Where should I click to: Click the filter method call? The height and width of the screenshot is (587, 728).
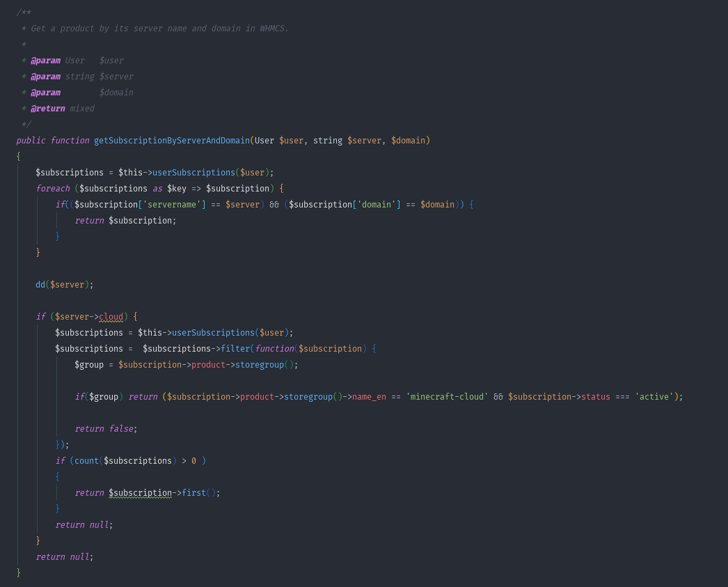pyautogui.click(x=235, y=349)
